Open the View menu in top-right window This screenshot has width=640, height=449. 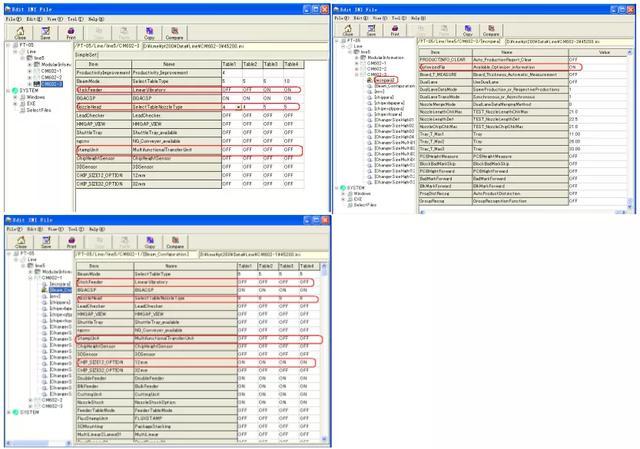(380, 18)
